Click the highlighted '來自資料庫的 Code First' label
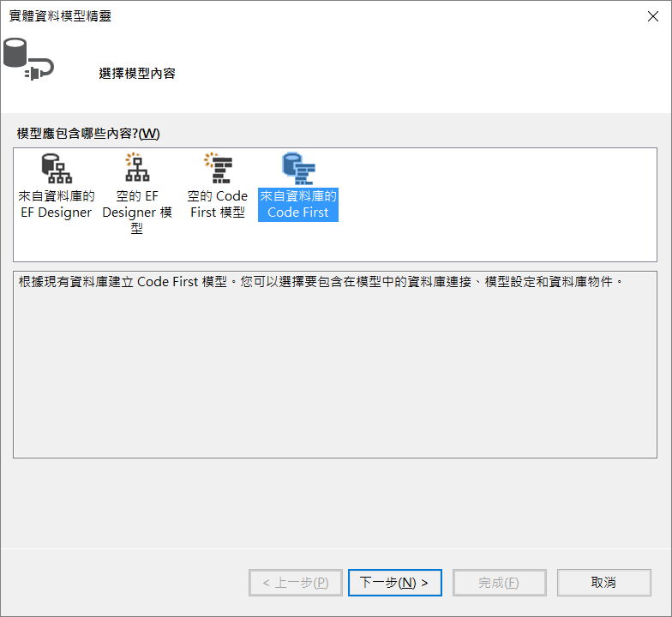 click(298, 204)
